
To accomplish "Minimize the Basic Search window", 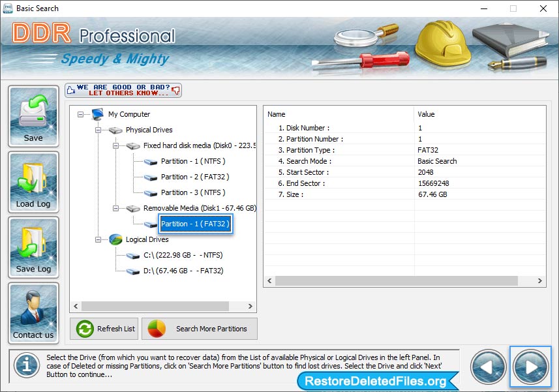I will pos(484,8).
